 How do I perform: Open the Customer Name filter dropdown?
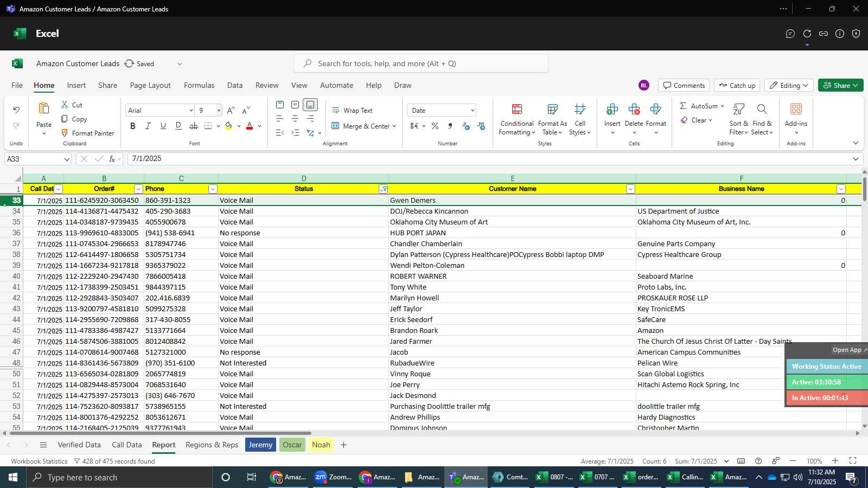[x=630, y=189]
